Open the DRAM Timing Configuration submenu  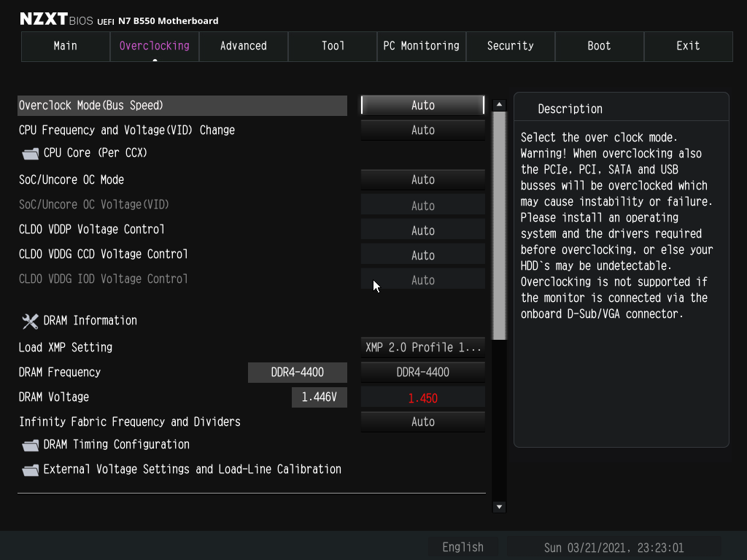click(x=116, y=444)
